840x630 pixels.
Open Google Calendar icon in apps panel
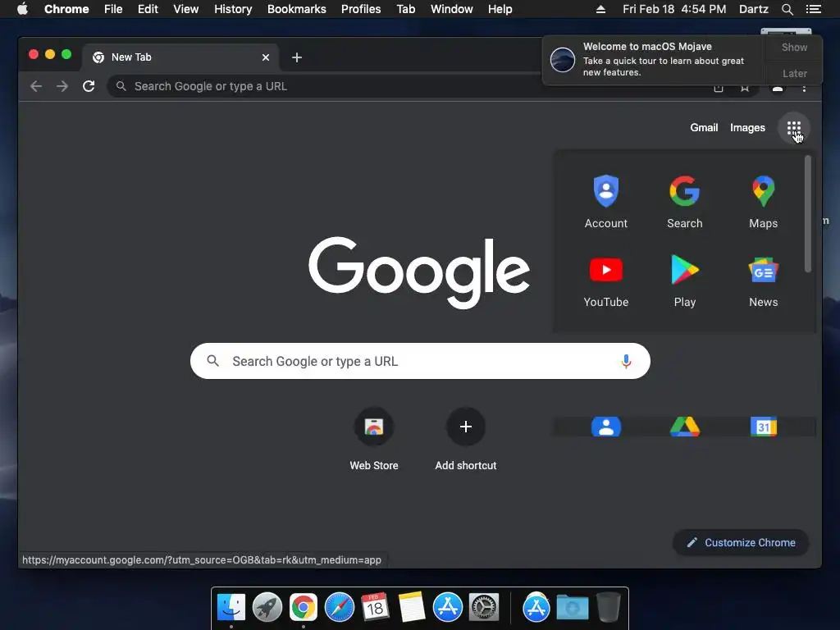click(764, 427)
